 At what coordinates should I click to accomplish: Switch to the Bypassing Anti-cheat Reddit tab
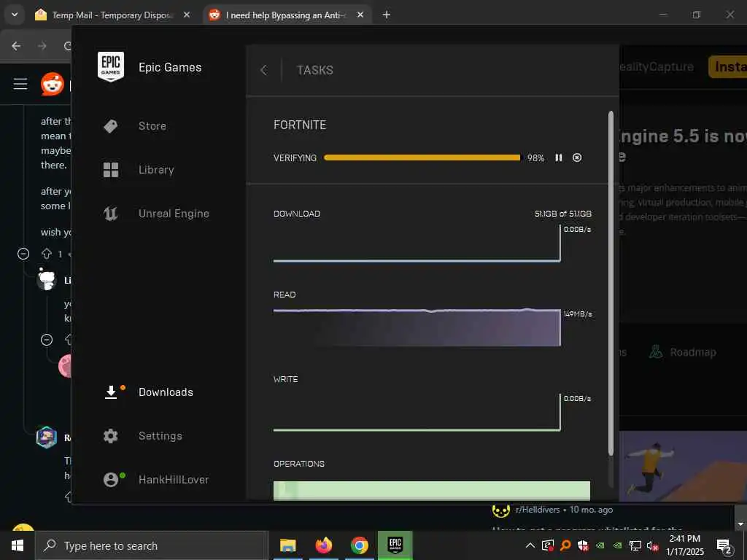tap(286, 15)
